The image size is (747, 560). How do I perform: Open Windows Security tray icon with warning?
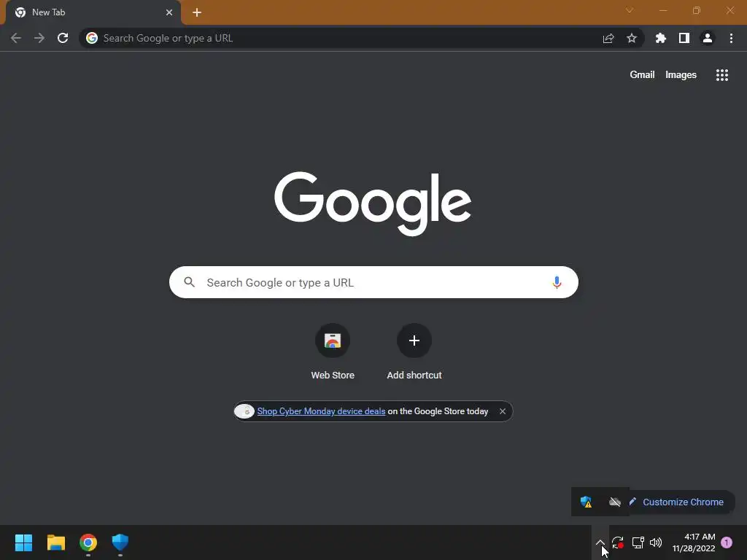tap(586, 502)
